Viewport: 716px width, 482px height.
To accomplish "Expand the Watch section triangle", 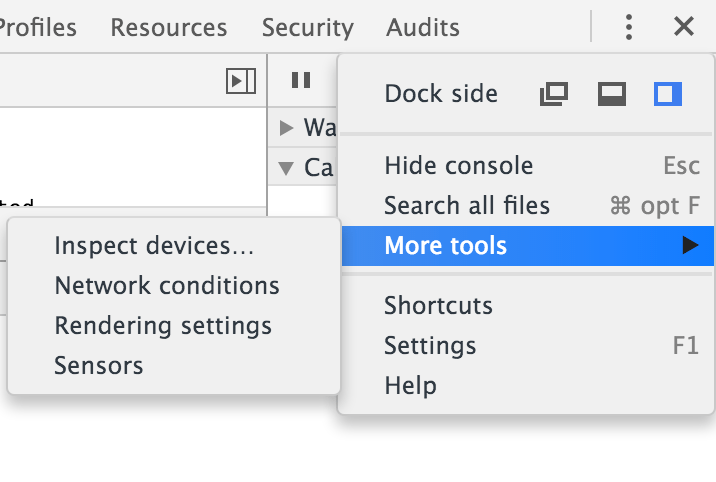I will click(x=287, y=127).
